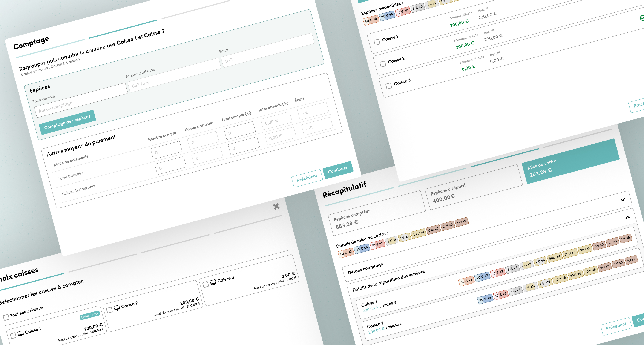The image size is (644, 345).
Task: Tick Caisse 1 checkbox in Espèces disponibles panel
Action: [x=377, y=42]
